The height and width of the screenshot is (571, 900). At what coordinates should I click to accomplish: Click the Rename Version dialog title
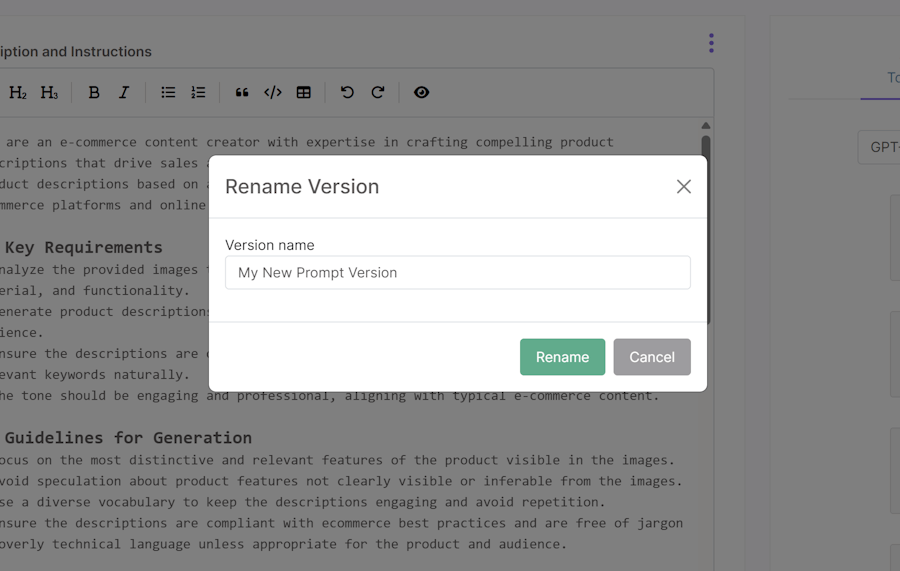point(302,187)
